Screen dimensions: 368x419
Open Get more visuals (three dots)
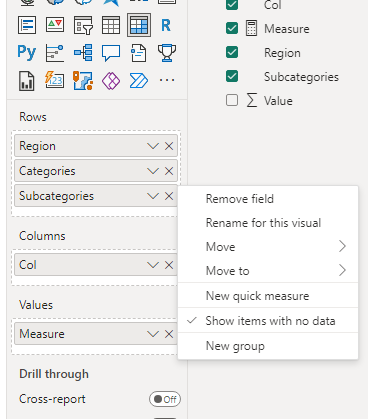pos(167,80)
